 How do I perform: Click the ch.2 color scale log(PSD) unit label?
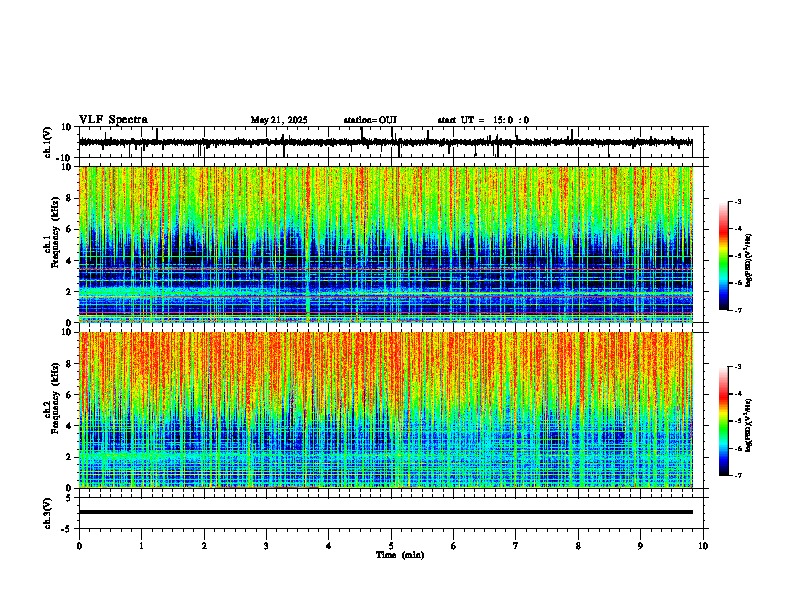tap(749, 425)
